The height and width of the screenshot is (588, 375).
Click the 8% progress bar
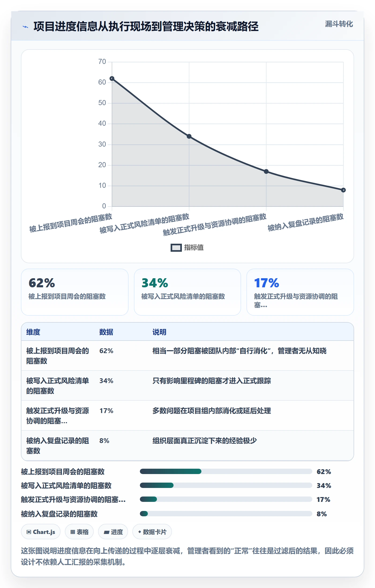pos(226,514)
